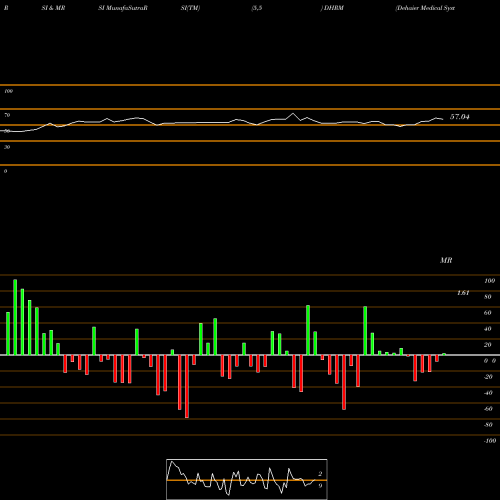Click the SI MunafaSutraR header text
The image size is (500, 500).
[123, 8]
